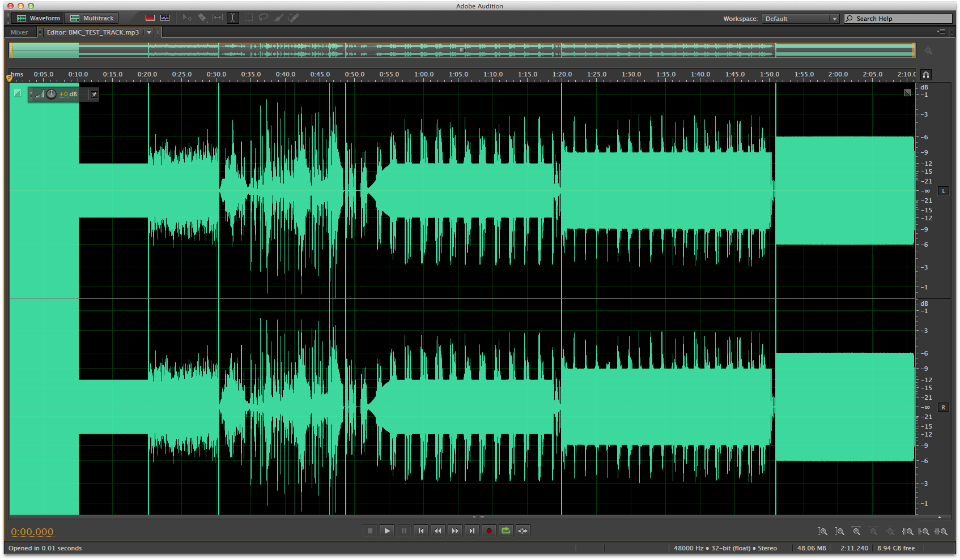Viewport: 960px width, 560px height.
Task: Click the red Record button
Action: click(489, 531)
